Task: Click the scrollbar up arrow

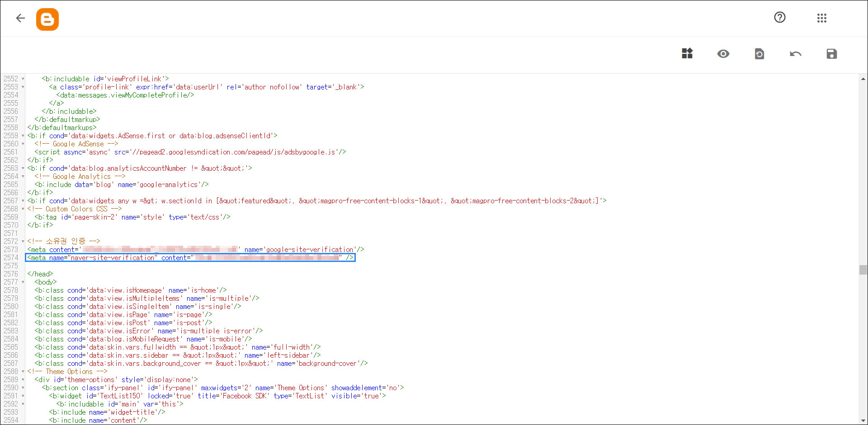Action: pyautogui.click(x=863, y=79)
